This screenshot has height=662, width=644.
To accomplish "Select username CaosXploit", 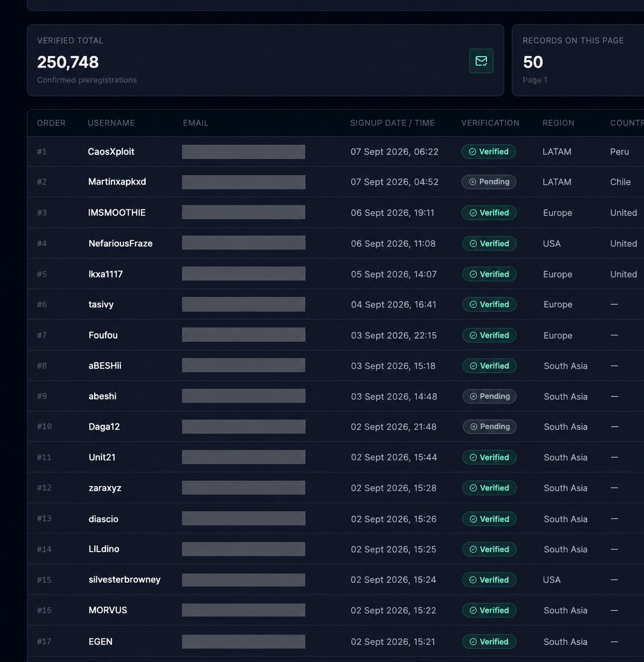I will click(111, 152).
